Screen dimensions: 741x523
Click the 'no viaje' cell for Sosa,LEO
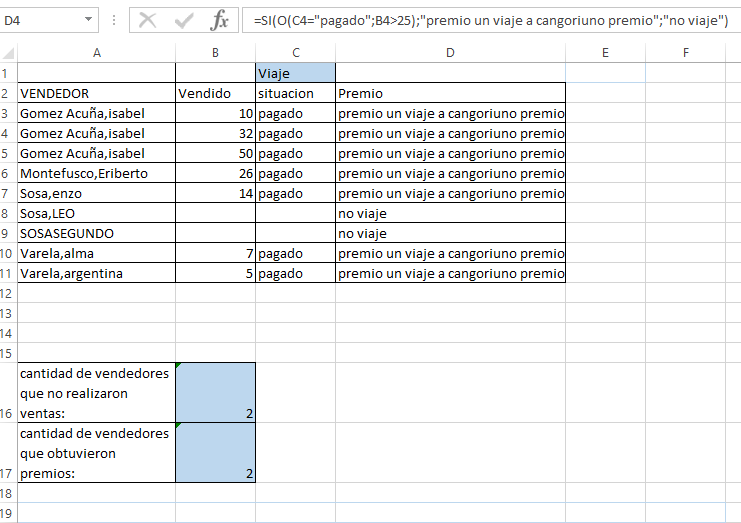pyautogui.click(x=450, y=213)
